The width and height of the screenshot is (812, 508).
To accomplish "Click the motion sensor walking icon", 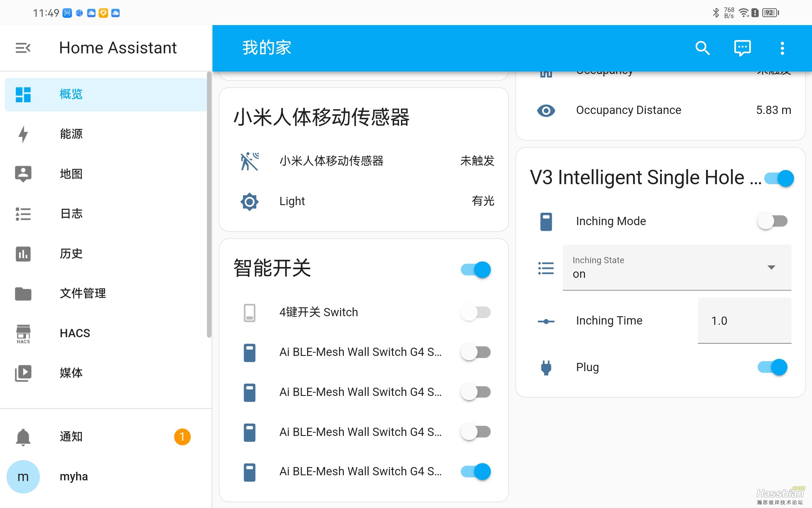I will (x=250, y=161).
